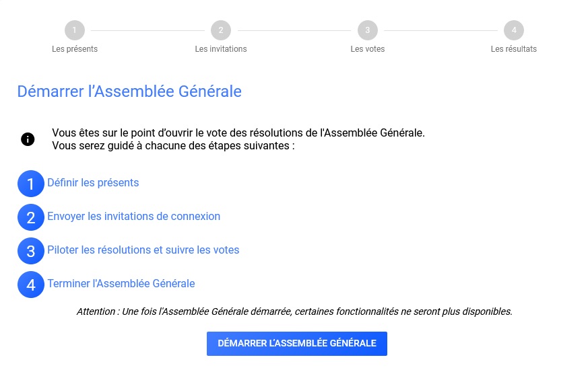Go to the "Les votes" step label
The image size is (588, 372).
point(368,49)
